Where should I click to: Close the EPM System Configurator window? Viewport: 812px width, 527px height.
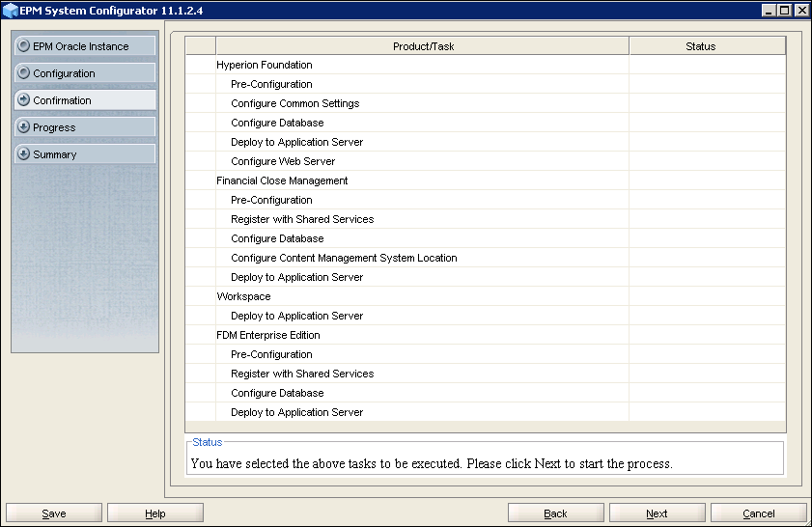[800, 10]
